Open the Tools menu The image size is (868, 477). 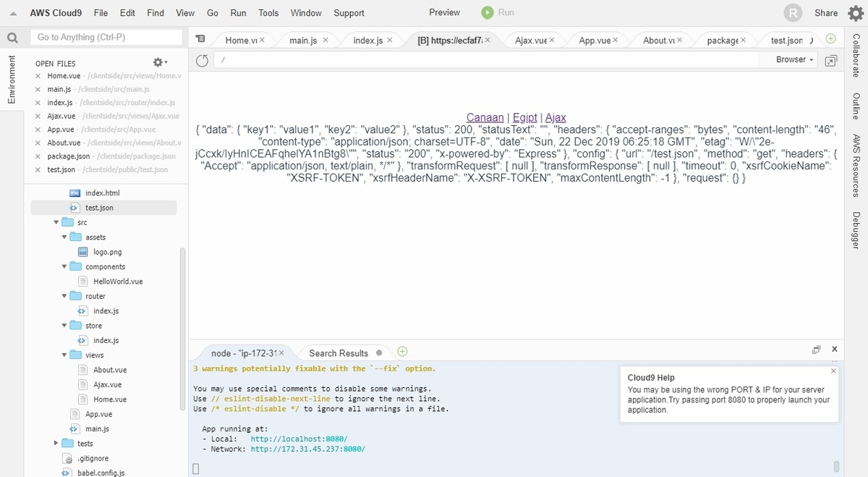(268, 13)
